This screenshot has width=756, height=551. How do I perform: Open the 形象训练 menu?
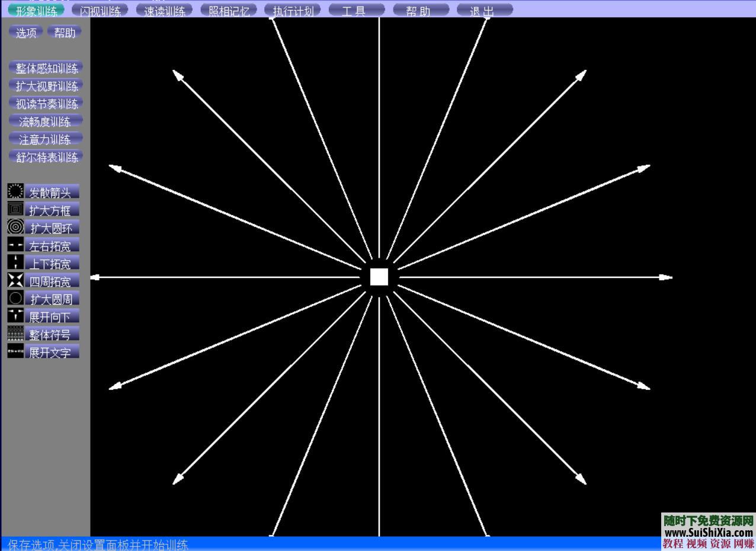pos(36,10)
